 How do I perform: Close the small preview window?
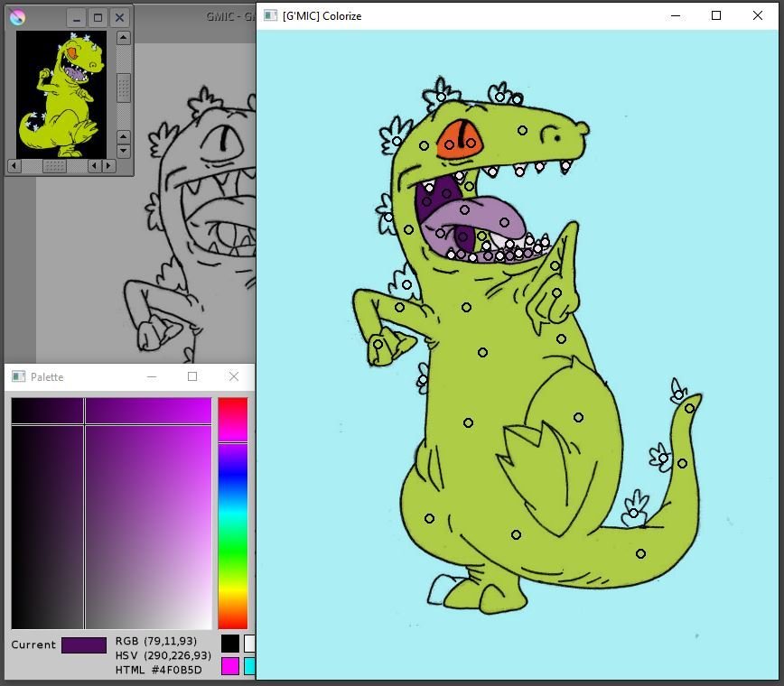(119, 18)
